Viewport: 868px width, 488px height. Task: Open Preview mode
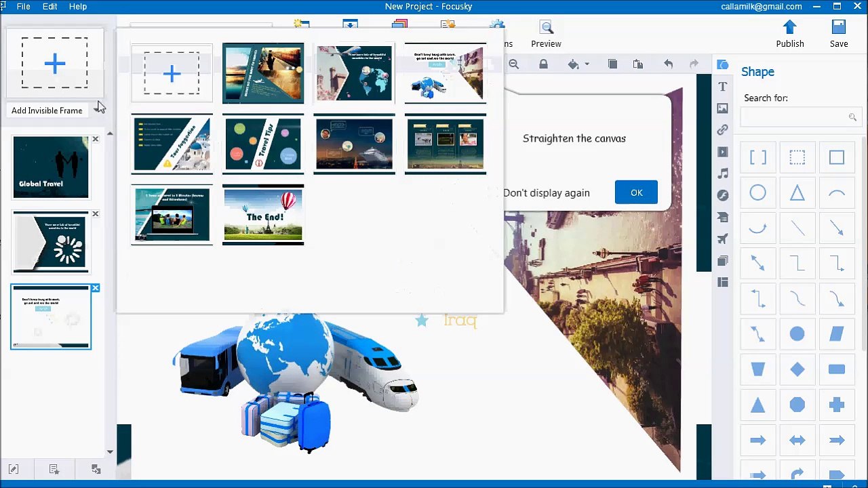point(546,34)
